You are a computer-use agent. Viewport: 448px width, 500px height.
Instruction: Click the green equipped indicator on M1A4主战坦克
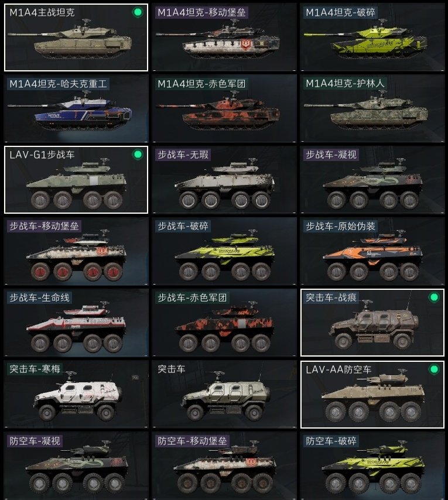pyautogui.click(x=138, y=12)
